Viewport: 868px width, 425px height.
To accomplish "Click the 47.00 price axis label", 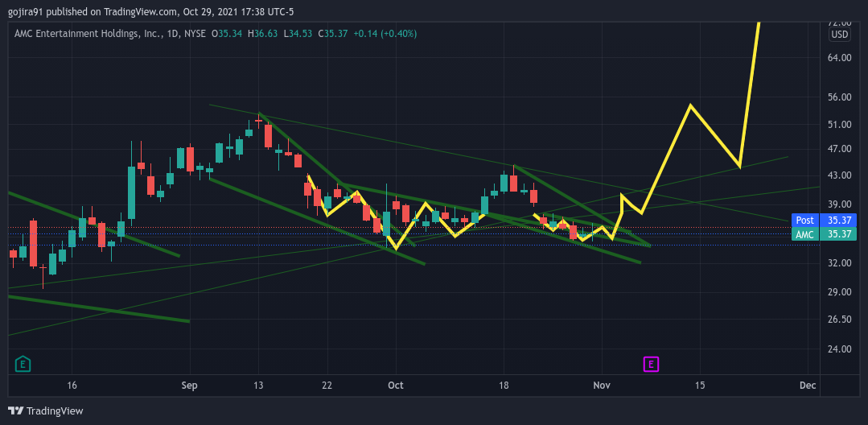I will pyautogui.click(x=839, y=148).
